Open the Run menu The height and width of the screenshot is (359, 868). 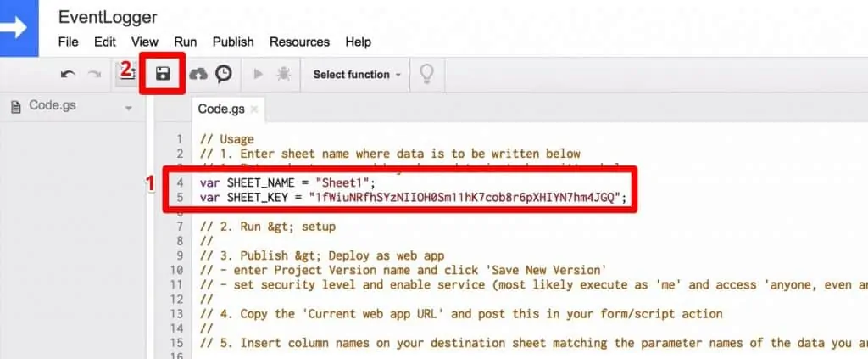[186, 42]
